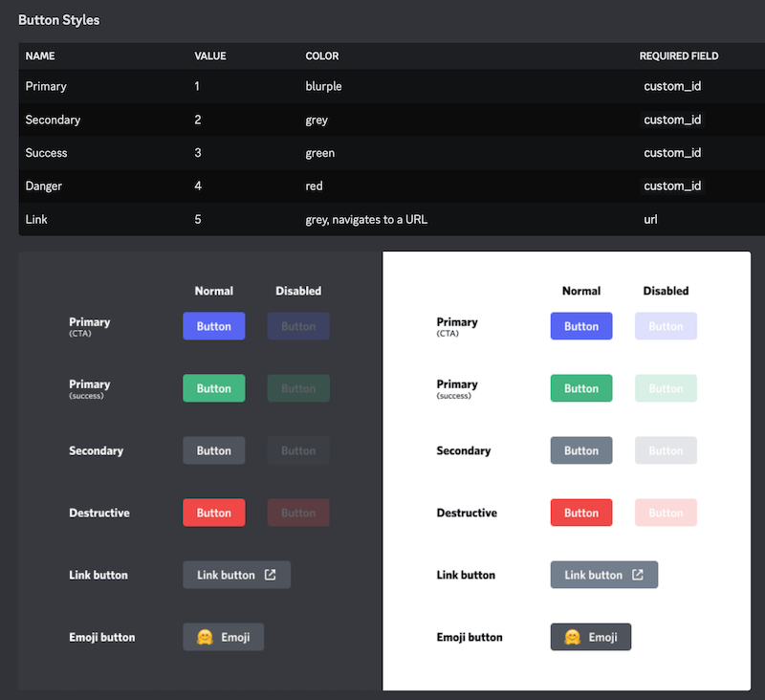Image resolution: width=765 pixels, height=700 pixels.
Task: Click the disabled red Button in dark theme
Action: coord(298,513)
